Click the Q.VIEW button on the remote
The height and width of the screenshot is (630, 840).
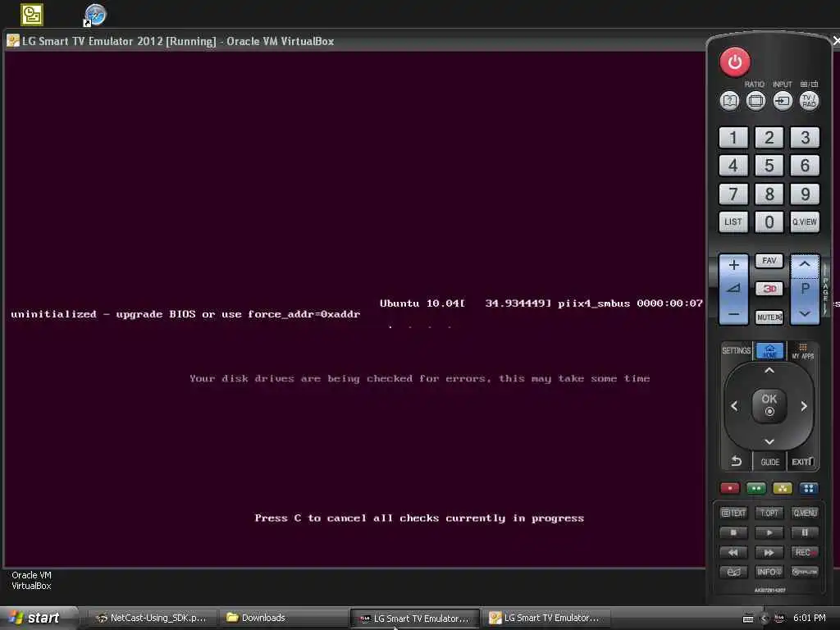tap(805, 221)
